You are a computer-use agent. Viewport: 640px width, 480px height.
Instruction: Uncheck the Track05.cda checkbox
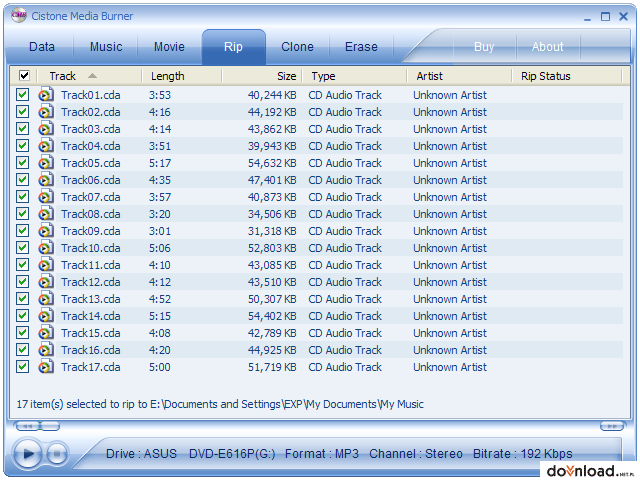(22, 163)
